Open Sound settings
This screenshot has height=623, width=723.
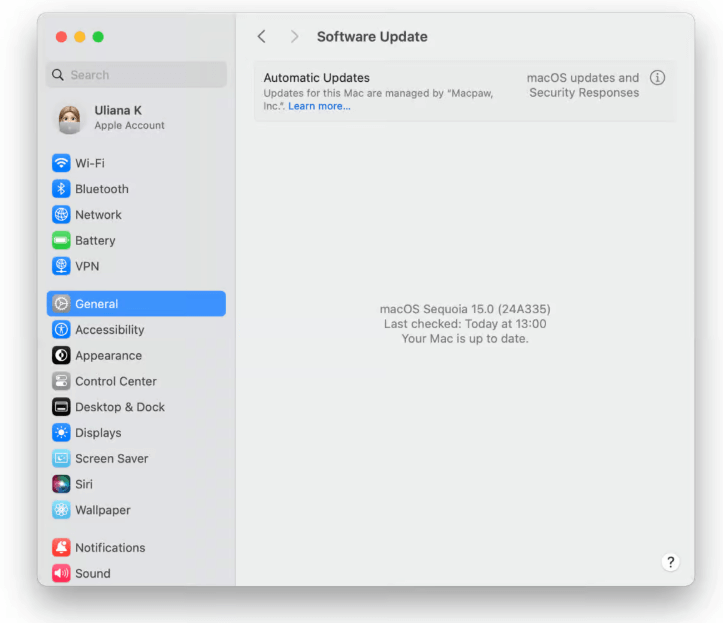136,573
